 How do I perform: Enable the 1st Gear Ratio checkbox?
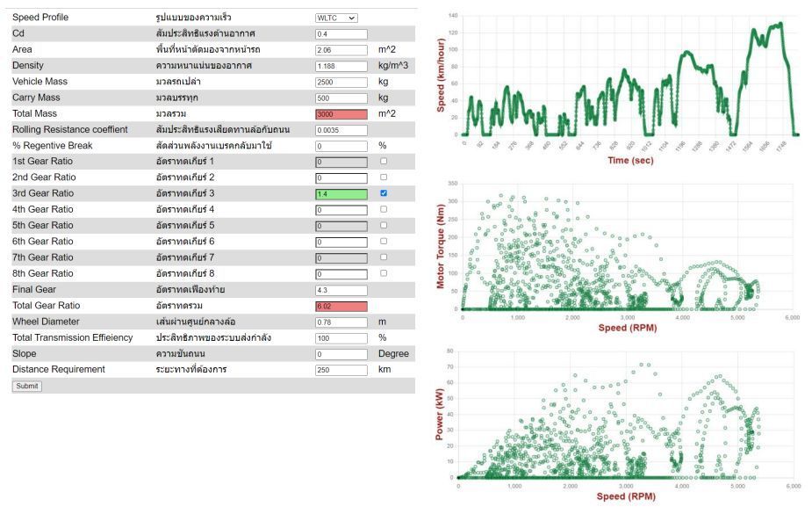tap(383, 162)
